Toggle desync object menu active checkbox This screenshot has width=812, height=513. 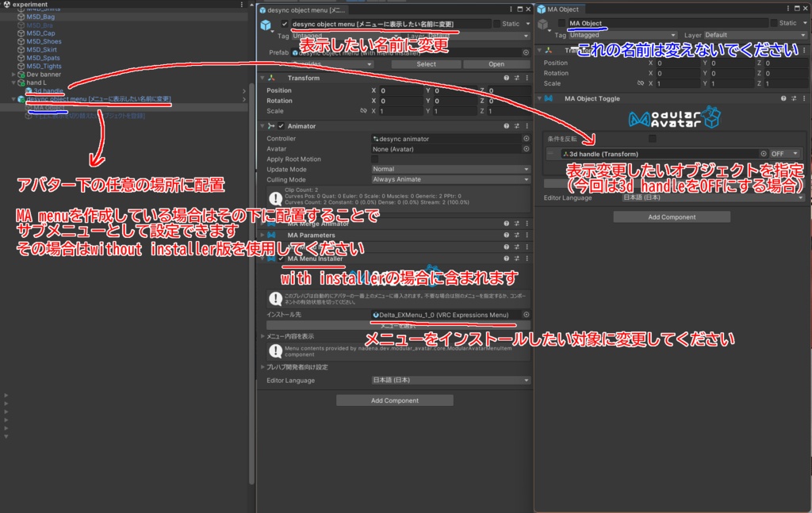(x=285, y=24)
